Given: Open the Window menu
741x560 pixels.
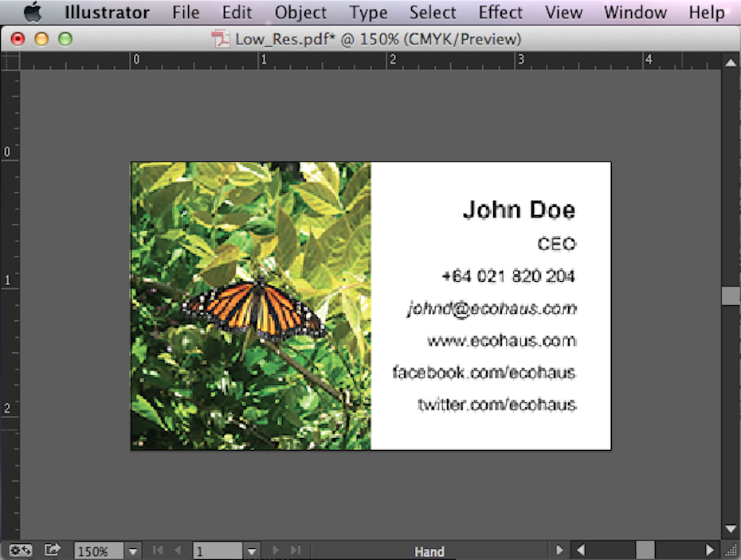Looking at the screenshot, I should [635, 13].
